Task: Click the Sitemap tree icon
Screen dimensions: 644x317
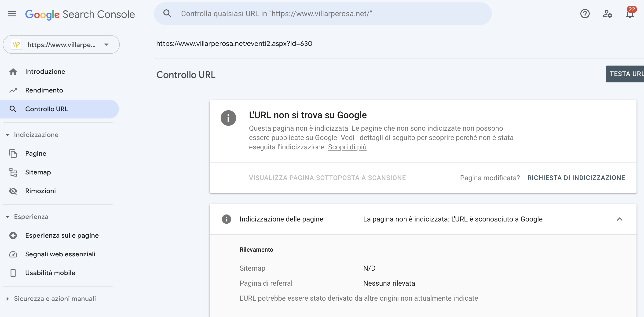Action: coord(13,172)
